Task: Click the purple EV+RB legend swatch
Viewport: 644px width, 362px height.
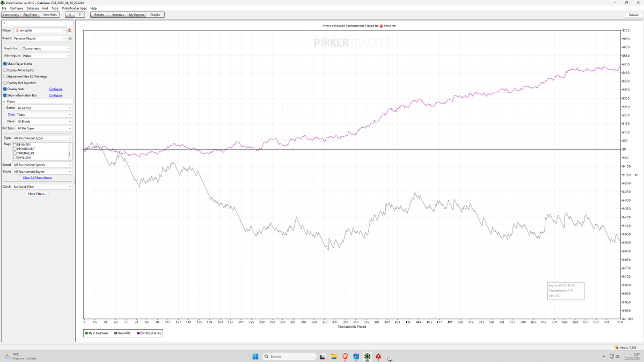Action: [x=138, y=333]
